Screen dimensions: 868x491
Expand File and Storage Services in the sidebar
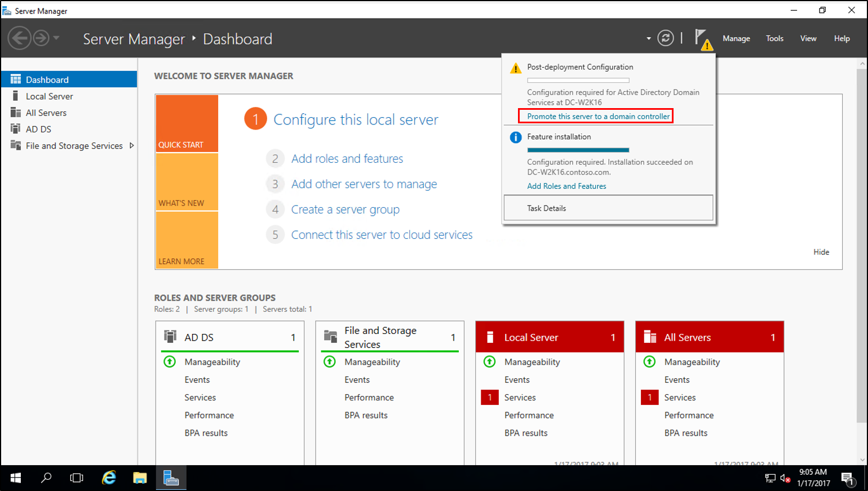coord(131,145)
